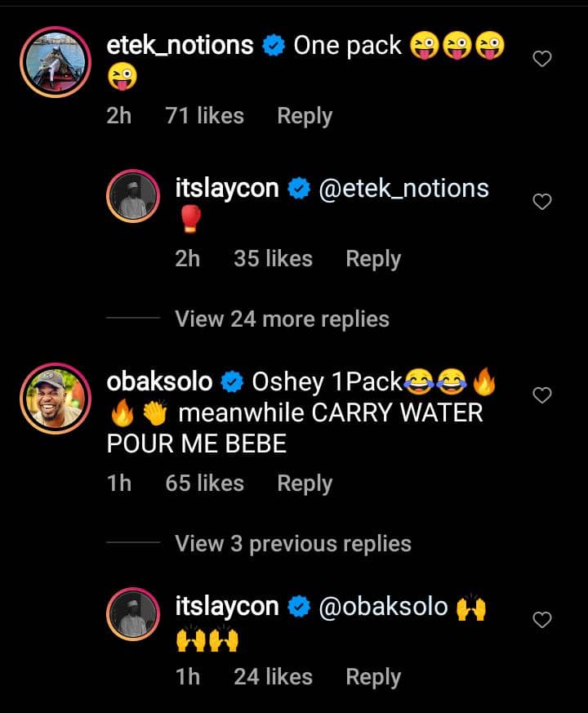
Task: Open the @obaksolo mention link
Action: (381, 607)
